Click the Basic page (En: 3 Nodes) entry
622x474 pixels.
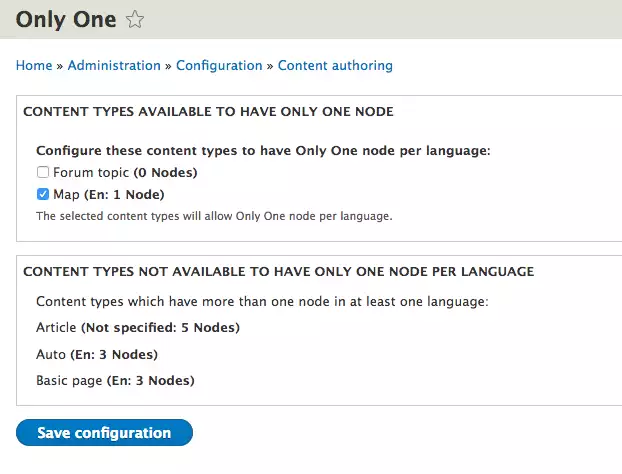115,380
